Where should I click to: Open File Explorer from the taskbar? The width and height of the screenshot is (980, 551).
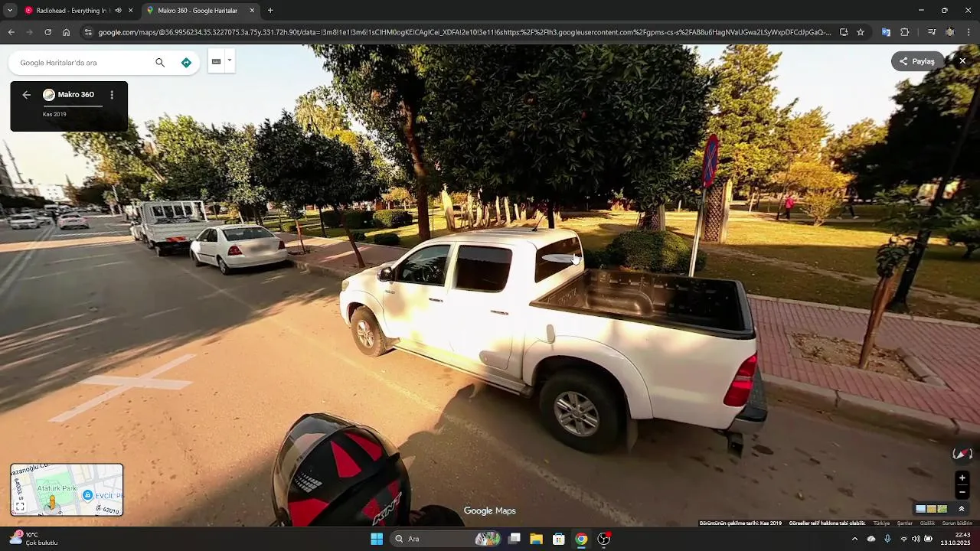[x=536, y=539]
